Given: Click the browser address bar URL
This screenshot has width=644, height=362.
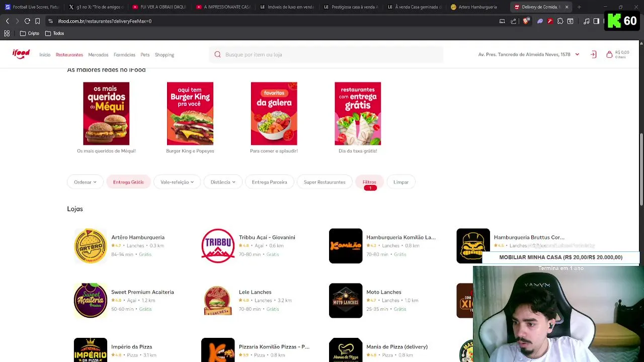Looking at the screenshot, I should tap(105, 21).
